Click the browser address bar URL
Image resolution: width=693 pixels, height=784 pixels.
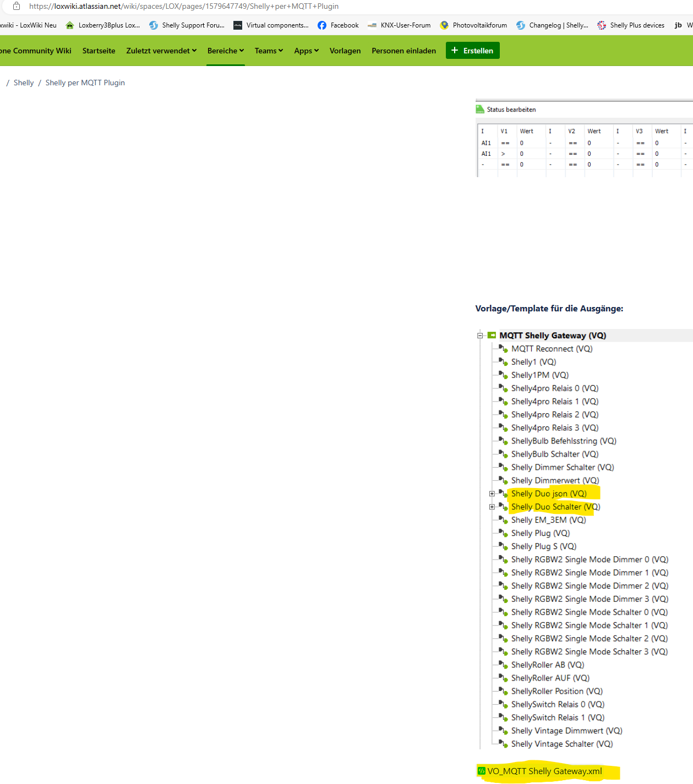point(184,6)
